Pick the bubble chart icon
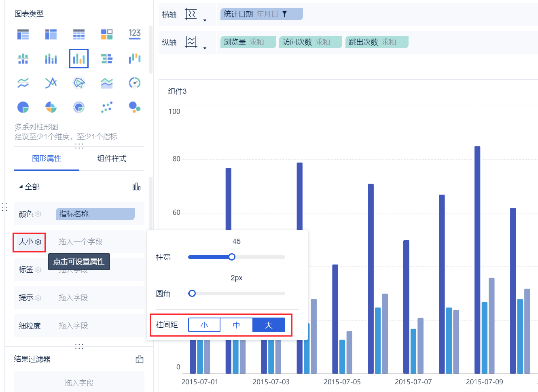This screenshot has width=538, height=392. [135, 107]
